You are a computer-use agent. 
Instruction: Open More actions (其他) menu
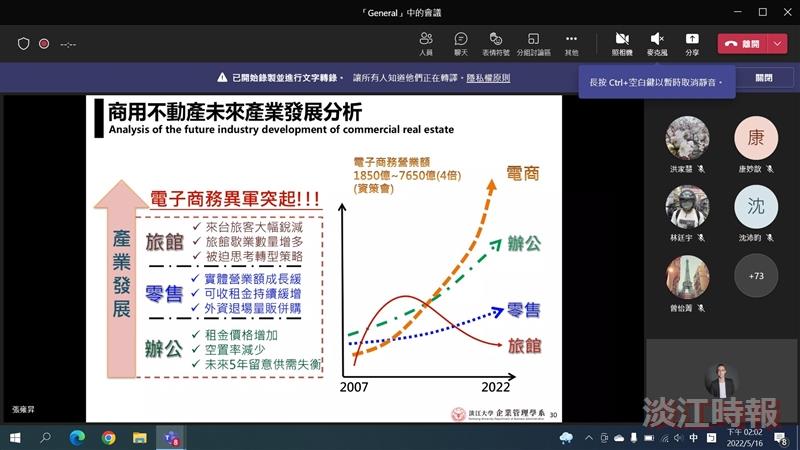[571, 44]
